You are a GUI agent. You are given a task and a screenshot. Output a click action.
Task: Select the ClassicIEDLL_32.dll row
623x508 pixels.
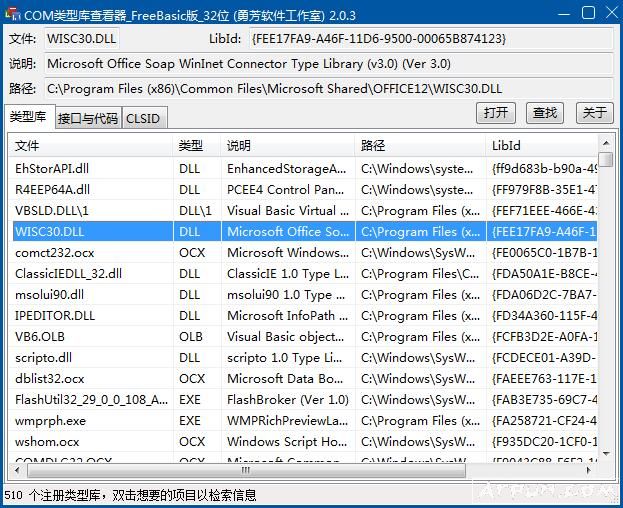[x=303, y=274]
